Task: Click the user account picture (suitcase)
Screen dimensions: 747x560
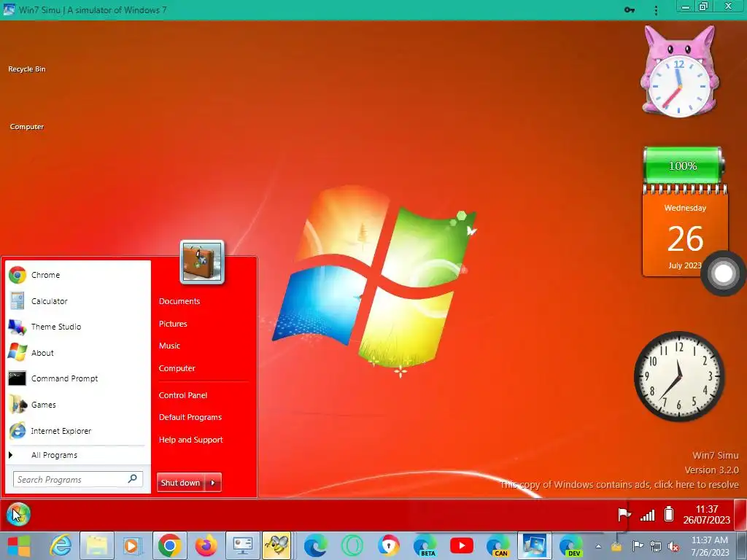Action: coord(202,262)
